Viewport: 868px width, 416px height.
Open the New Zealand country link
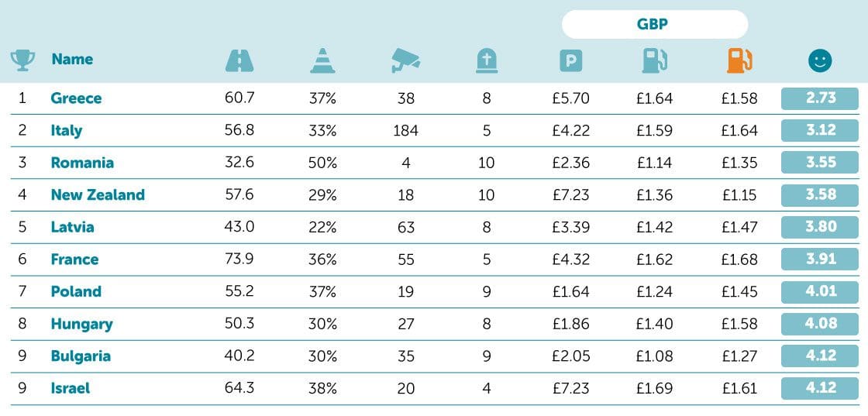98,194
